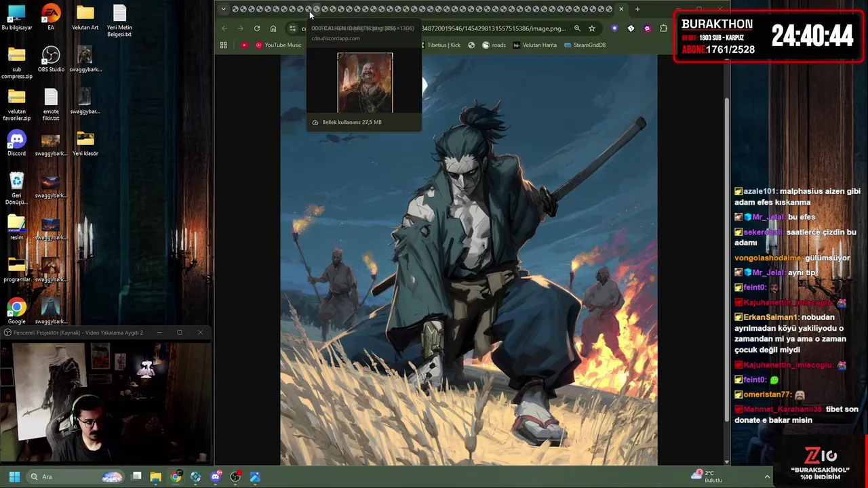The height and width of the screenshot is (488, 868).
Task: Open Chrome extensions puzzle icon
Action: (663, 28)
